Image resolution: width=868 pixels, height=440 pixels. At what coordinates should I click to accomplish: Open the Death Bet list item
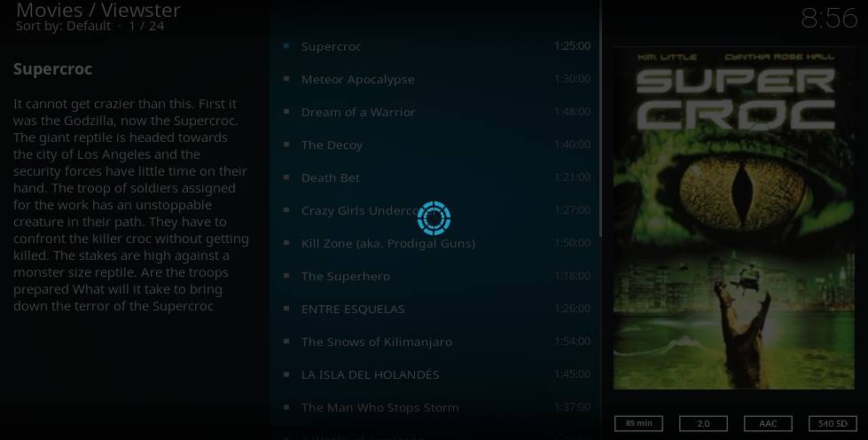coord(434,177)
